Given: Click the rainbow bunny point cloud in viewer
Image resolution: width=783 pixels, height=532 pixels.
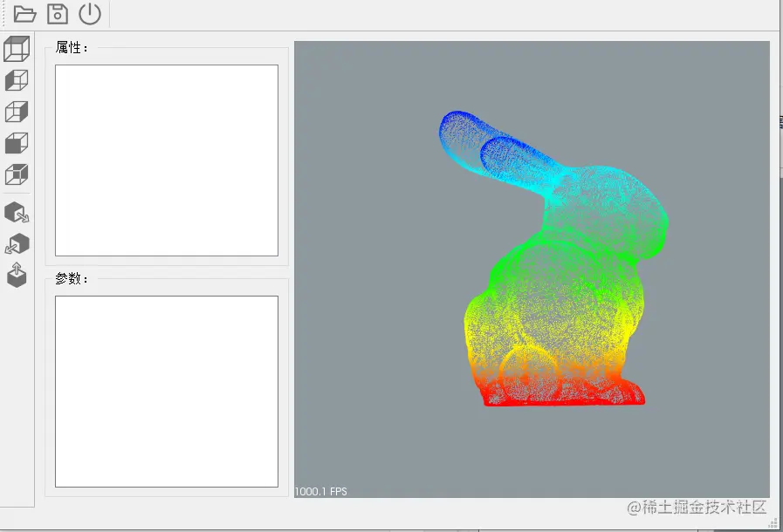Looking at the screenshot, I should [553, 259].
